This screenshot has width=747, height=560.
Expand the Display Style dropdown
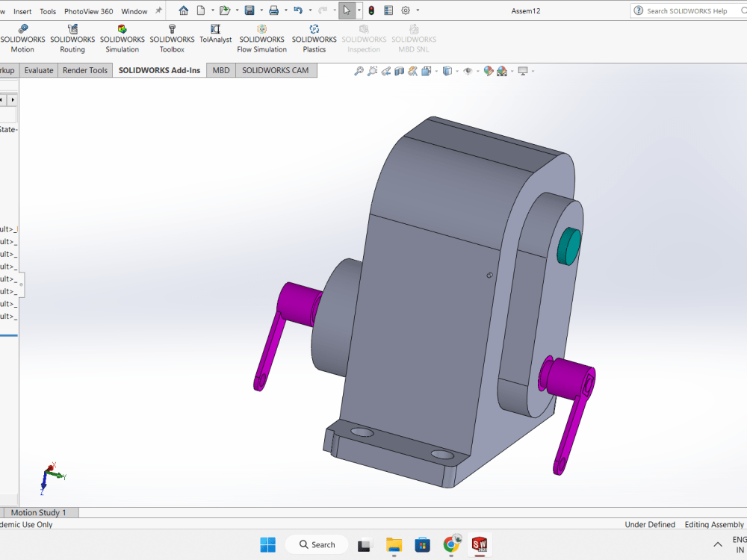pos(456,70)
